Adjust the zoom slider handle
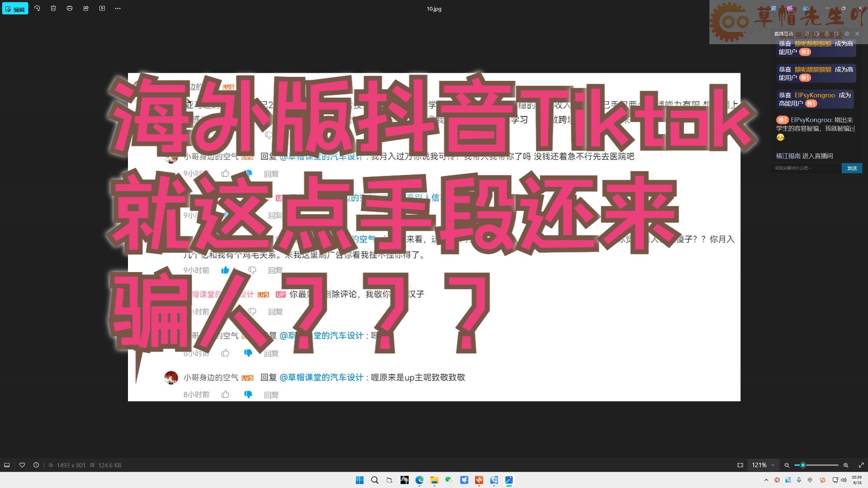This screenshot has width=868, height=488. (803, 465)
